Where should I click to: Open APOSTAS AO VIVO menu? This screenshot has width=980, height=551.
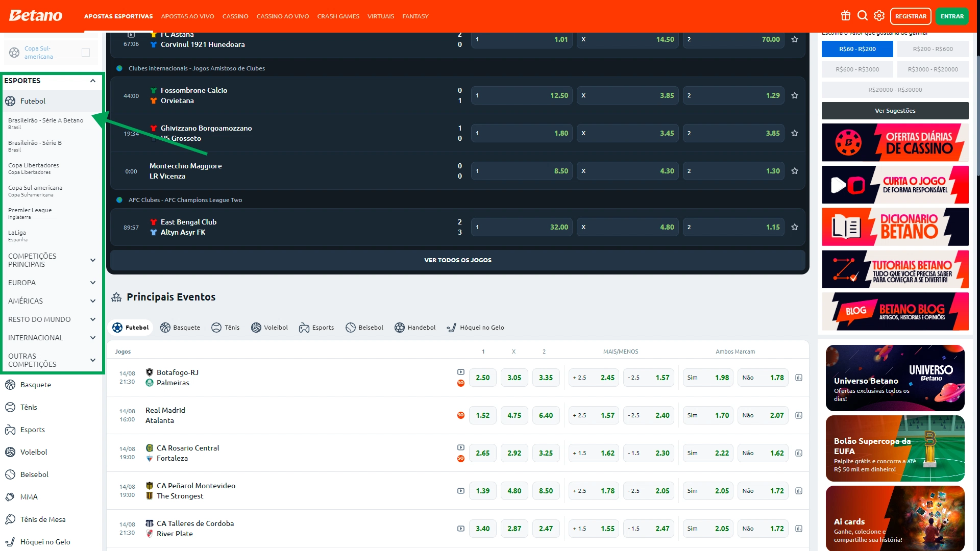[187, 16]
